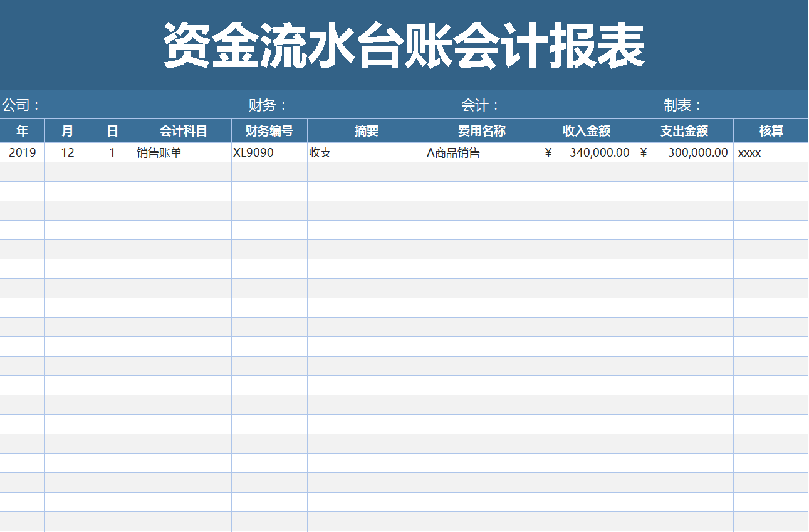809x532 pixels.
Task: Select the 公司： label cell
Action: 22,105
